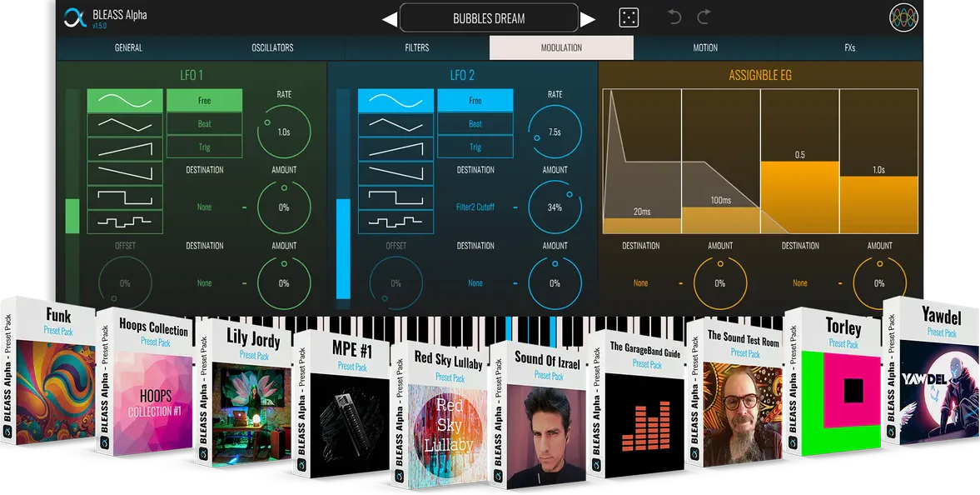This screenshot has width=980, height=495.
Task: Switch to the FXs tab
Action: click(849, 47)
